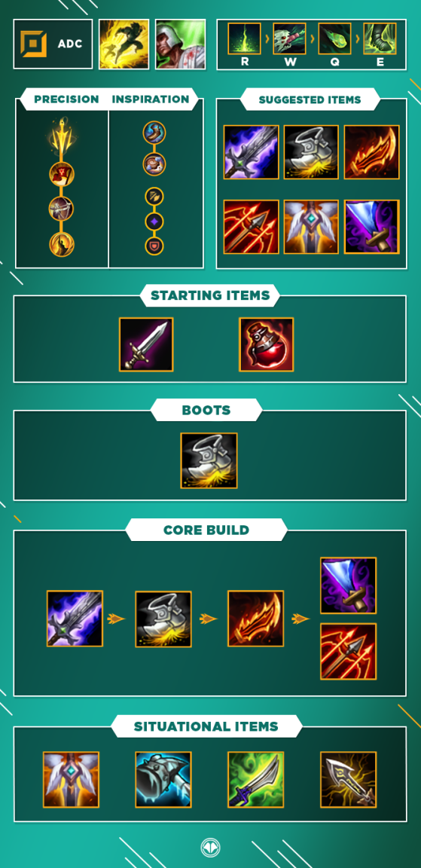Click the Magical Footwear boot rune
421x868 pixels.
(154, 133)
